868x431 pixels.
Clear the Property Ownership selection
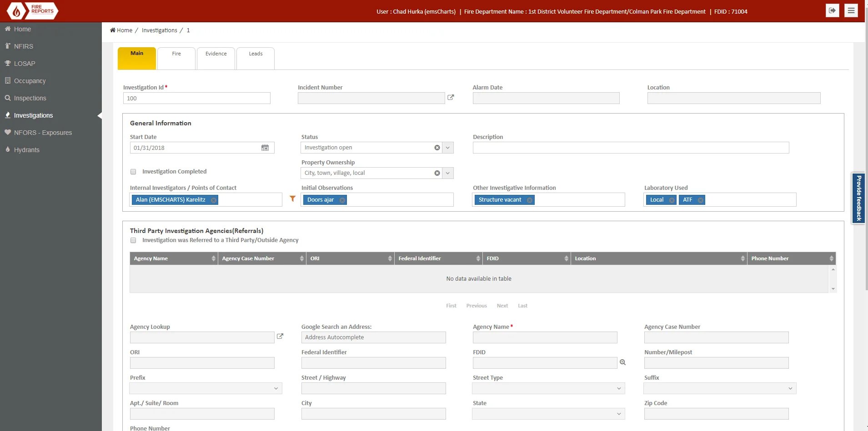click(x=437, y=173)
